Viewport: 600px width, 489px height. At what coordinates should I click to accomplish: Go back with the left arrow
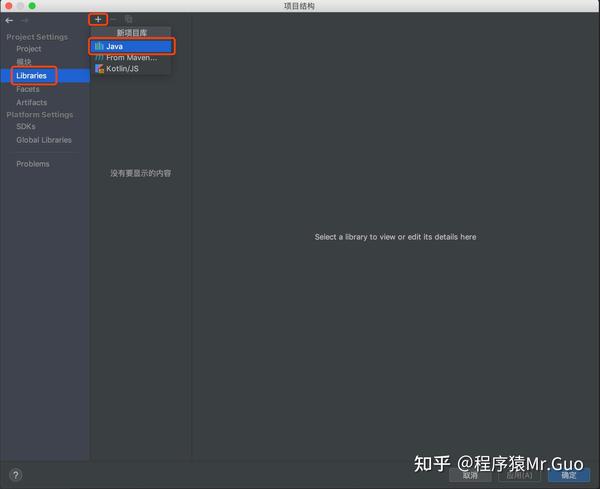9,20
